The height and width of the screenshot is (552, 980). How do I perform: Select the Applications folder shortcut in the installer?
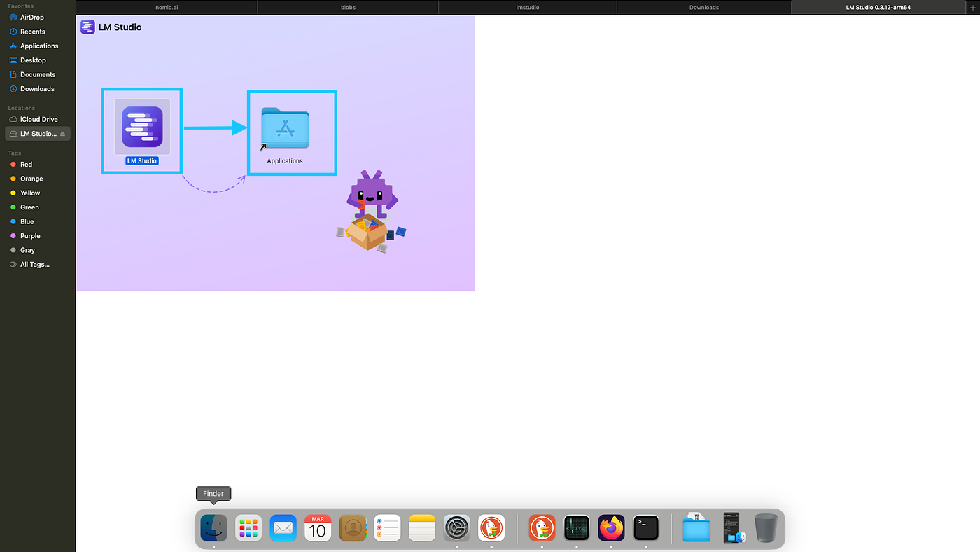tap(285, 128)
